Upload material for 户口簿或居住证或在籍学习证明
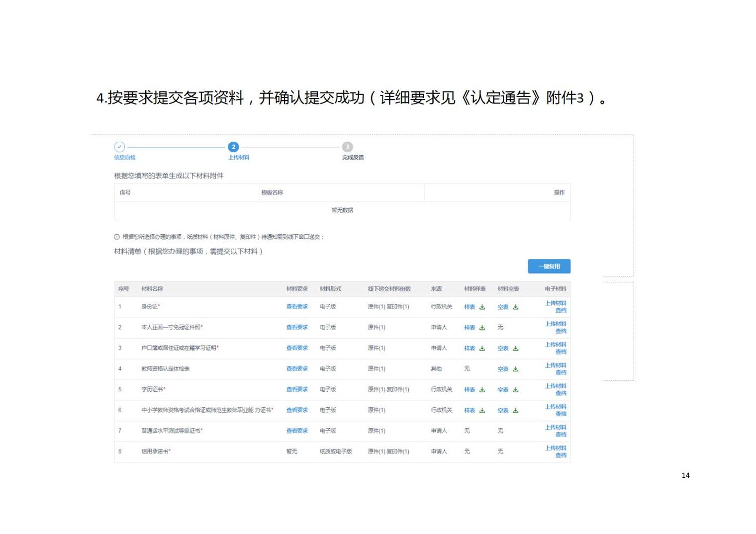 (x=555, y=345)
